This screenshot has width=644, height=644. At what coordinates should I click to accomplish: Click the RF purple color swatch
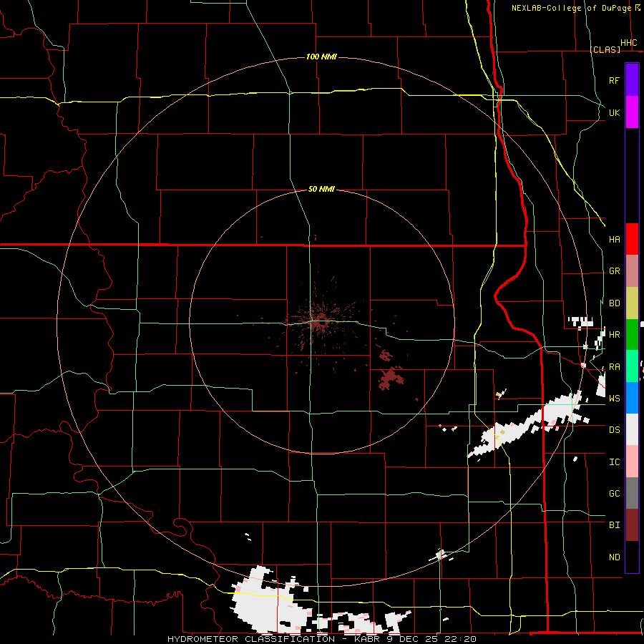coord(632,80)
